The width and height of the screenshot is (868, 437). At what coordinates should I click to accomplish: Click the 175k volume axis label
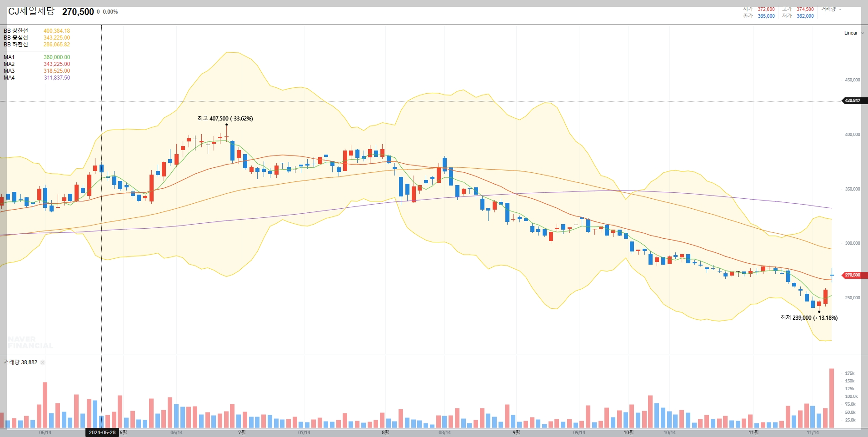click(849, 373)
